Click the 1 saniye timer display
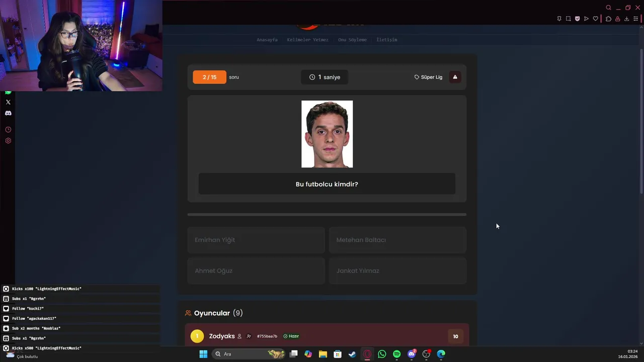 click(x=325, y=77)
